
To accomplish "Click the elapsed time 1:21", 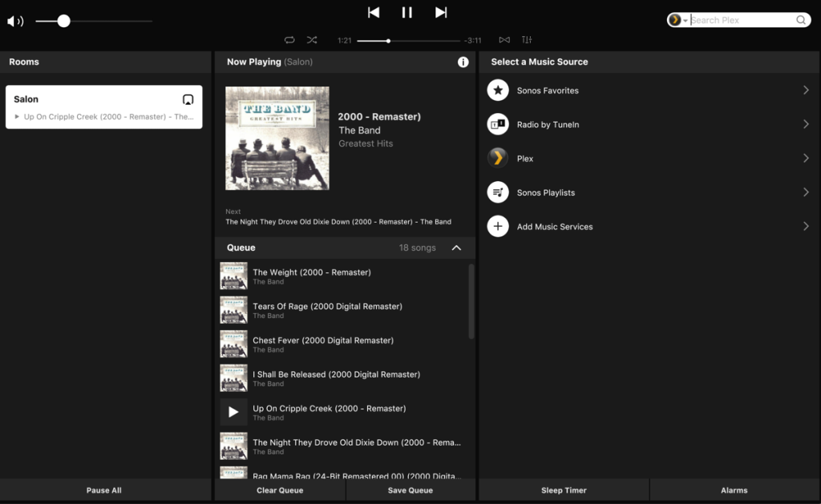I will click(345, 40).
